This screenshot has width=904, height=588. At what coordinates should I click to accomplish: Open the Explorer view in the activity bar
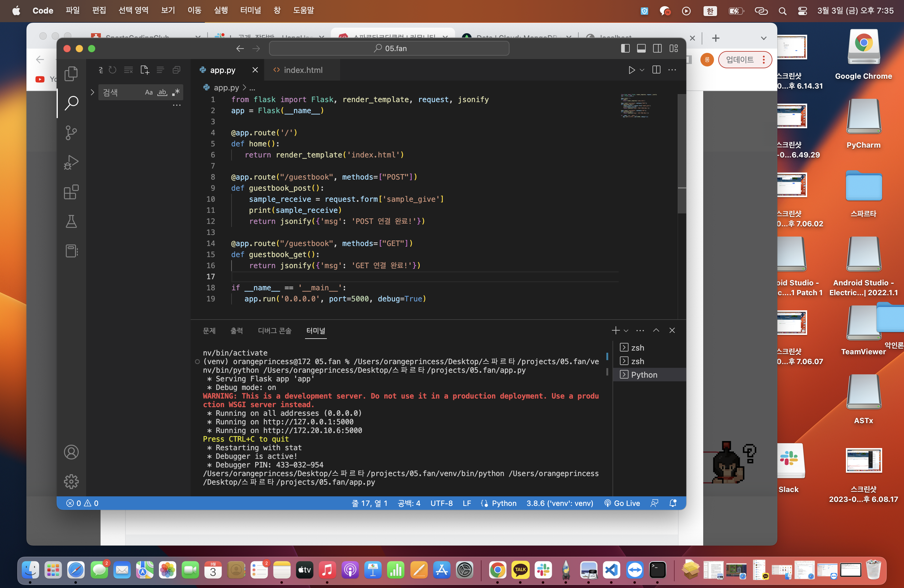(x=71, y=73)
